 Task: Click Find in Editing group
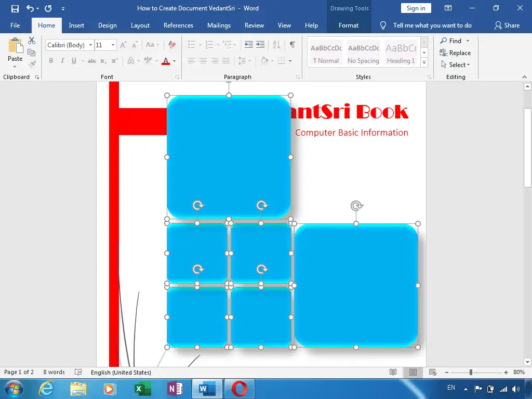(455, 41)
